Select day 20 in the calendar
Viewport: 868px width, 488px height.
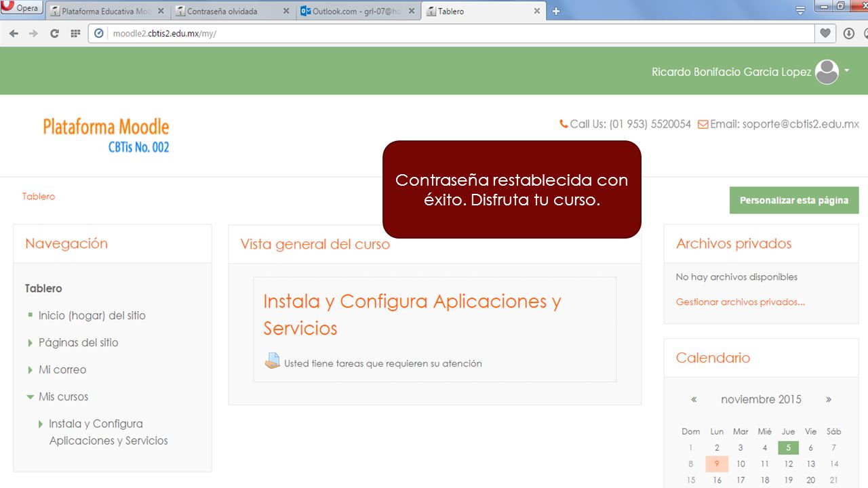click(810, 481)
